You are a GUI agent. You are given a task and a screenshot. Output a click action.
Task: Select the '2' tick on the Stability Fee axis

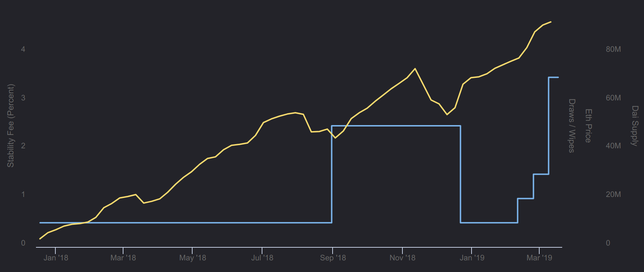(23, 146)
